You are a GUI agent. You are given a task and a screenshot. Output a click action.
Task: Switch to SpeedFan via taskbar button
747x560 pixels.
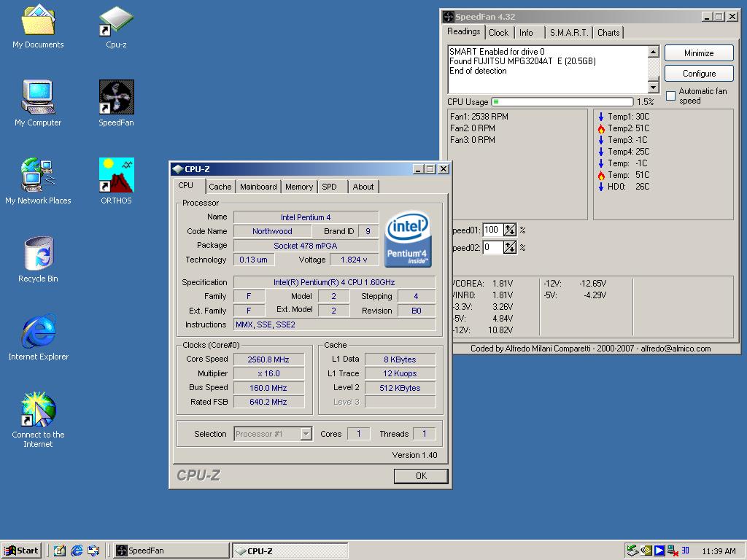(x=171, y=551)
